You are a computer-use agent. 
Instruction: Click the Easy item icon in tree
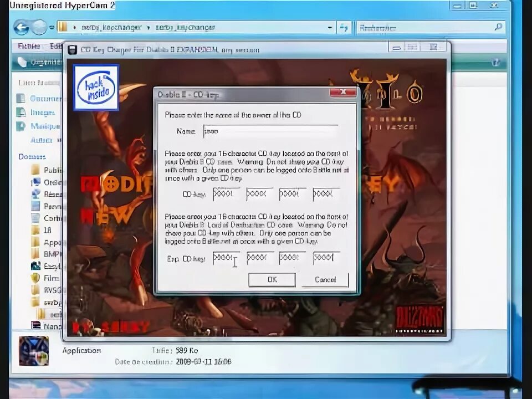[x=35, y=266]
